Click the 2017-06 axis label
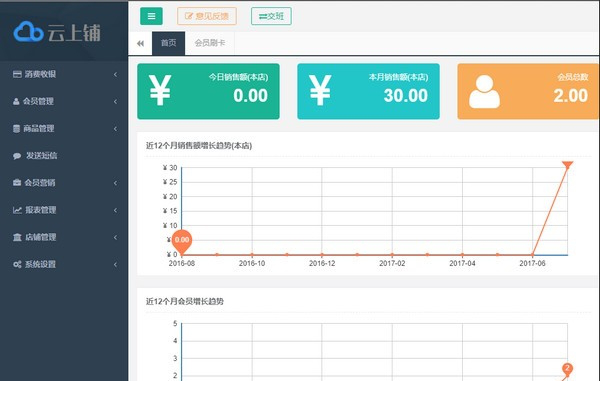Viewport: 600px width, 396px height. [x=532, y=263]
